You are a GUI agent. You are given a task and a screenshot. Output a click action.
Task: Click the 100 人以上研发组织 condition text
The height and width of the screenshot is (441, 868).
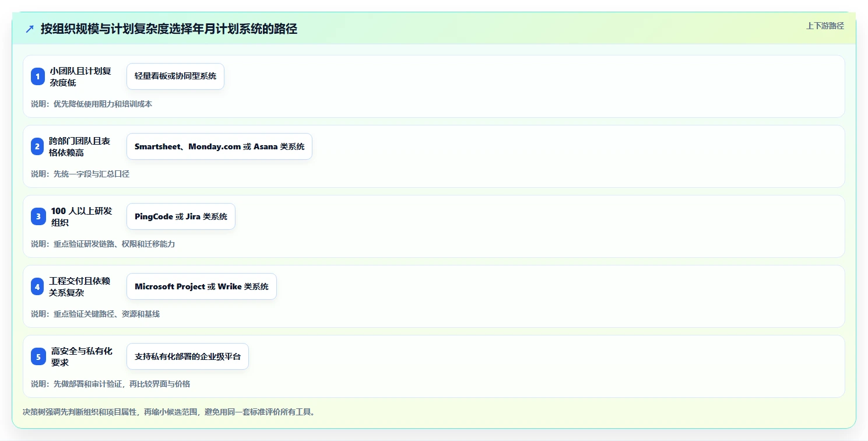(x=82, y=216)
